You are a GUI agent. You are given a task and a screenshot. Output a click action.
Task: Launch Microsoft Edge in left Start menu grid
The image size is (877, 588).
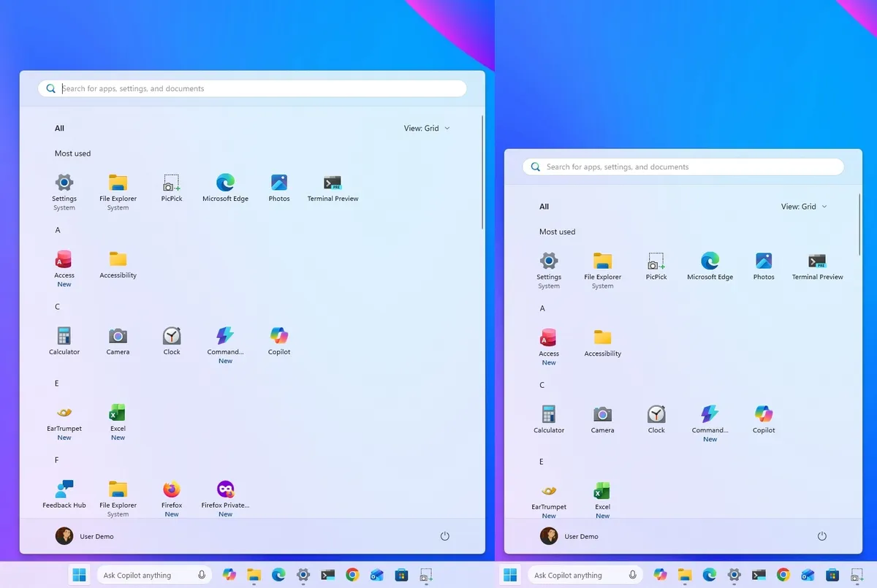click(225, 188)
